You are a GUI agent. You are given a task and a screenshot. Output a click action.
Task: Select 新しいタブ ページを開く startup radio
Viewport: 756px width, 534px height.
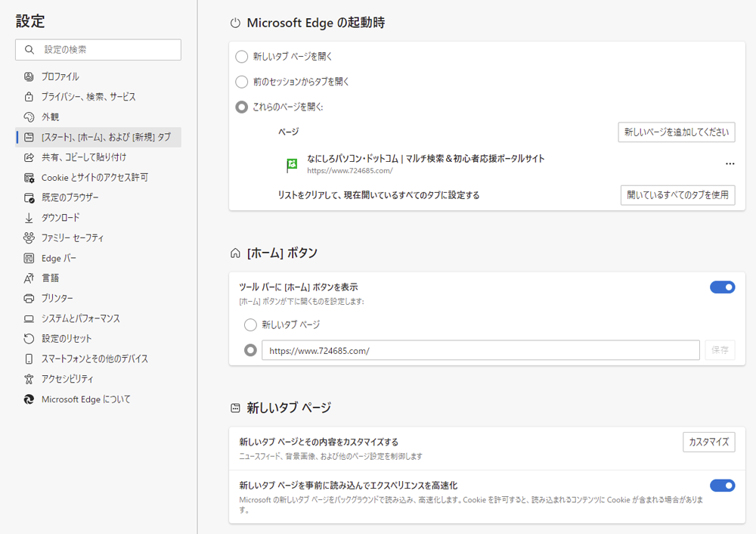(242, 57)
